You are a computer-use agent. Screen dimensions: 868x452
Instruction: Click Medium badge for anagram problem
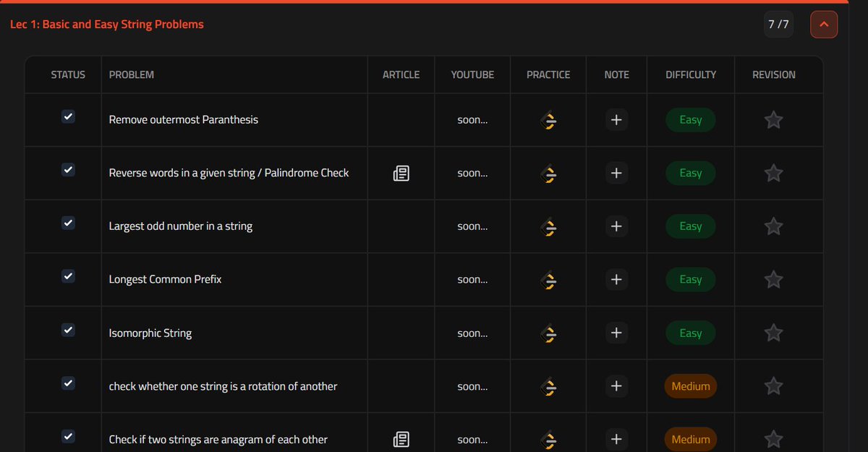691,440
